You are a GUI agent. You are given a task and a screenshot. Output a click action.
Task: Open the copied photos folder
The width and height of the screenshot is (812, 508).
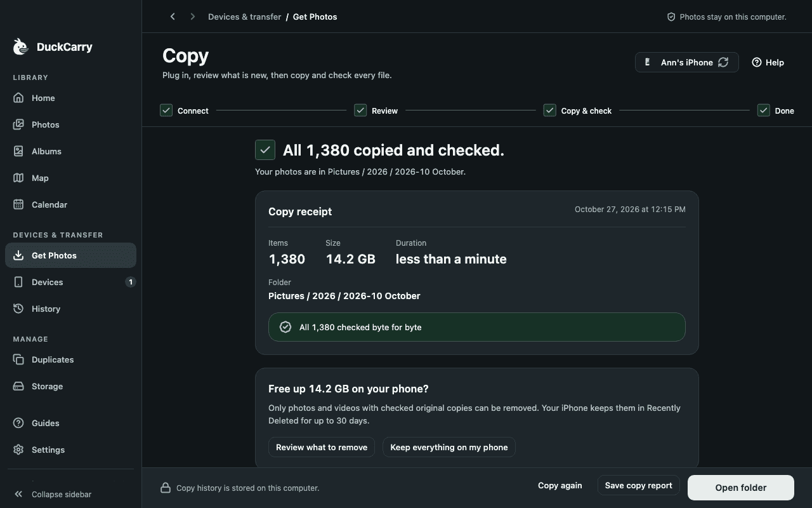coord(741,488)
